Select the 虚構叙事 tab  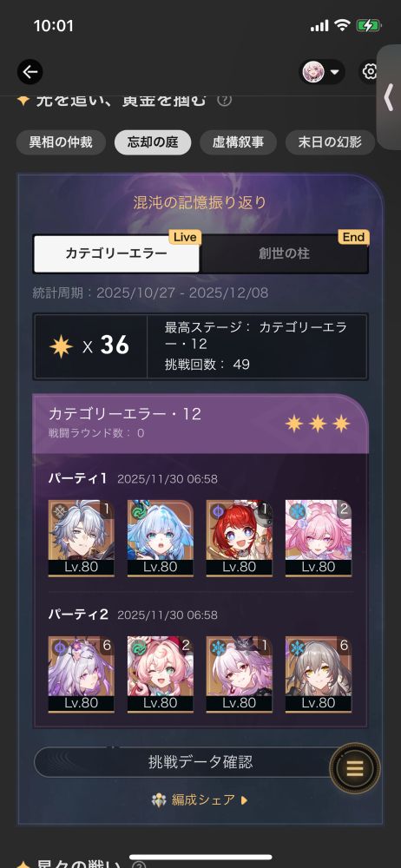(x=238, y=142)
